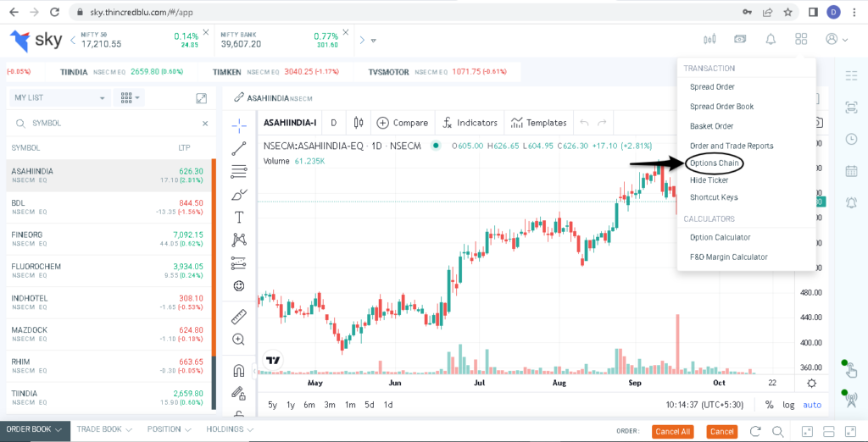Select the trend line drawing tool
Image resolution: width=868 pixels, height=442 pixels.
click(239, 148)
